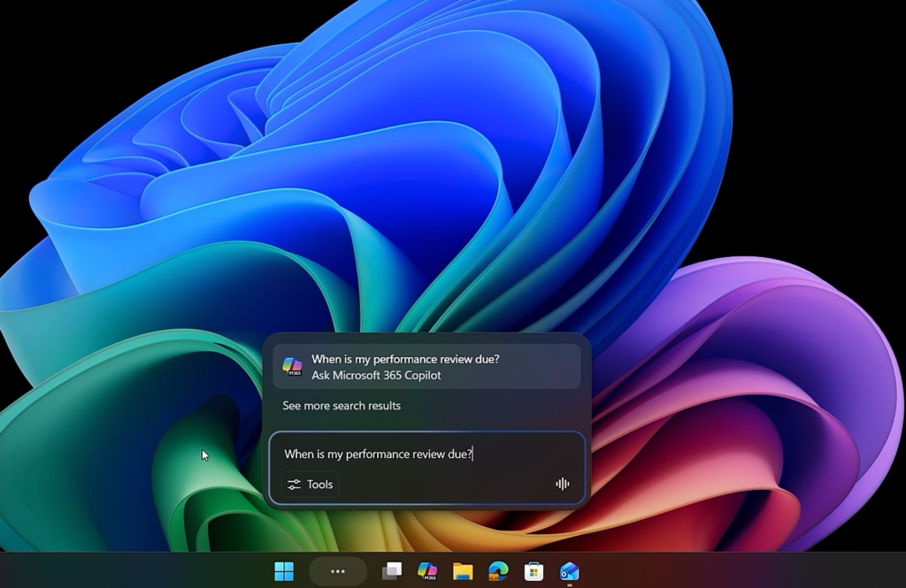Launch Microsoft Edge from the taskbar
The height and width of the screenshot is (588, 906).
coord(498,571)
